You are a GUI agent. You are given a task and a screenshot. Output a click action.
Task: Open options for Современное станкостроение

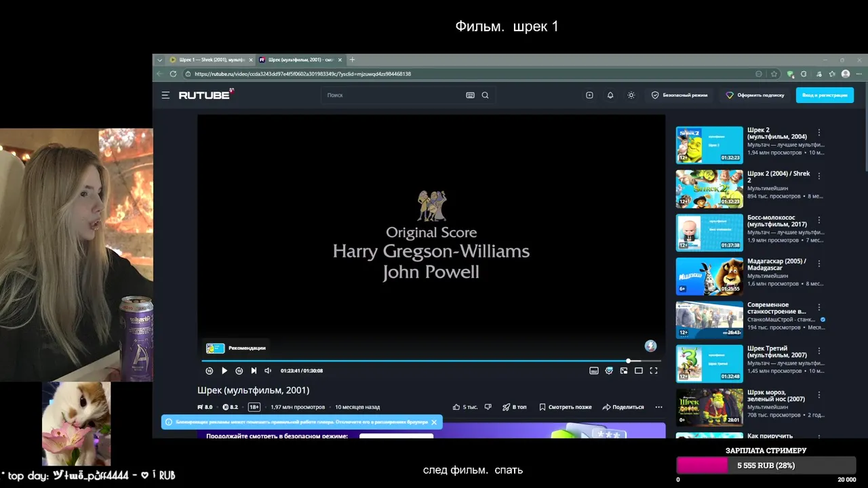(x=819, y=308)
